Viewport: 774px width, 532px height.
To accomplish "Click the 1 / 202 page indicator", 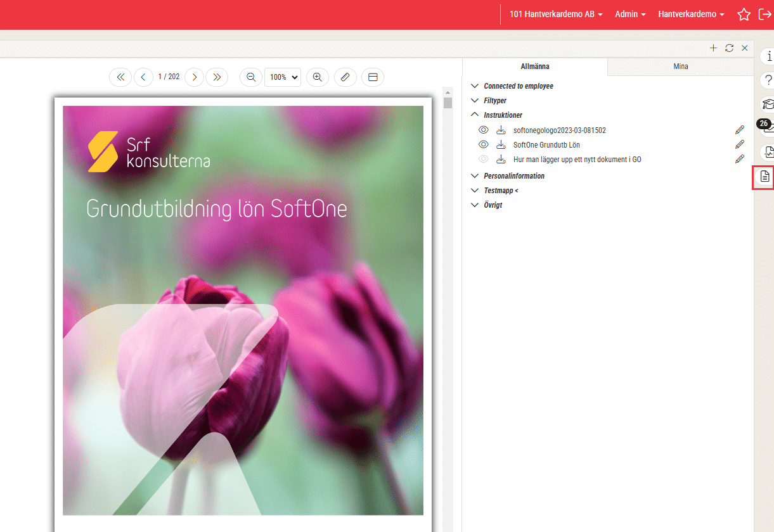I will 169,77.
